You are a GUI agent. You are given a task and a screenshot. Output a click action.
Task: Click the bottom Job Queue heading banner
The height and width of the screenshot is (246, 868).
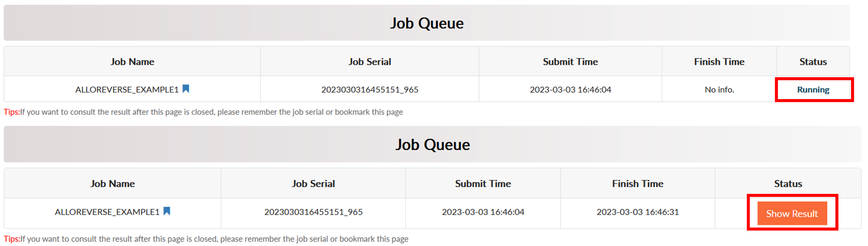[x=432, y=144]
